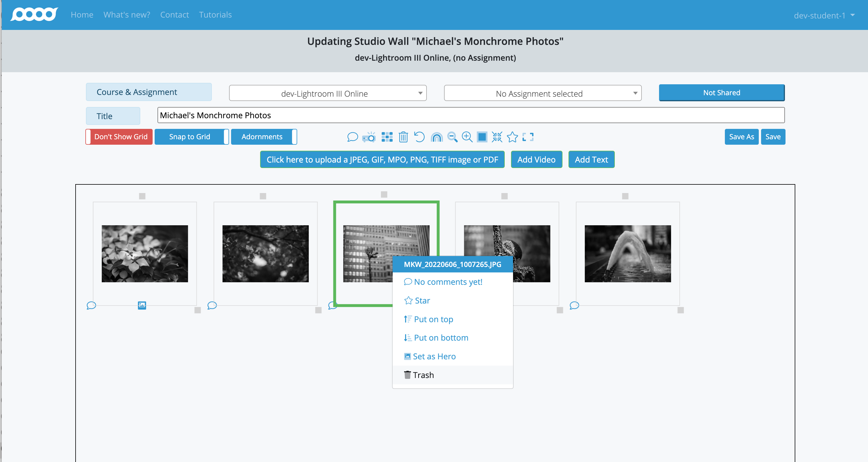Toggle Adornments

click(264, 137)
